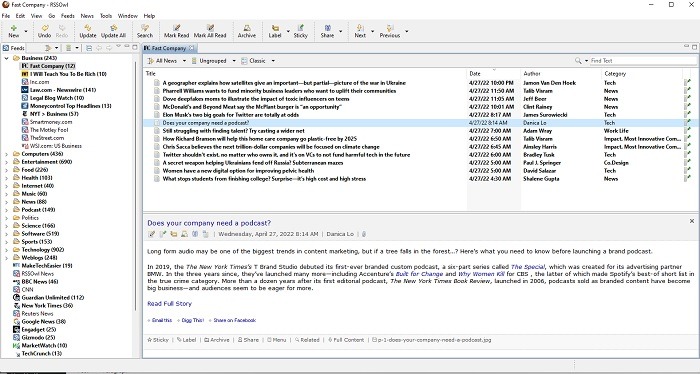The image size is (700, 374).
Task: Click Full Content in article footer
Action: pyautogui.click(x=346, y=340)
